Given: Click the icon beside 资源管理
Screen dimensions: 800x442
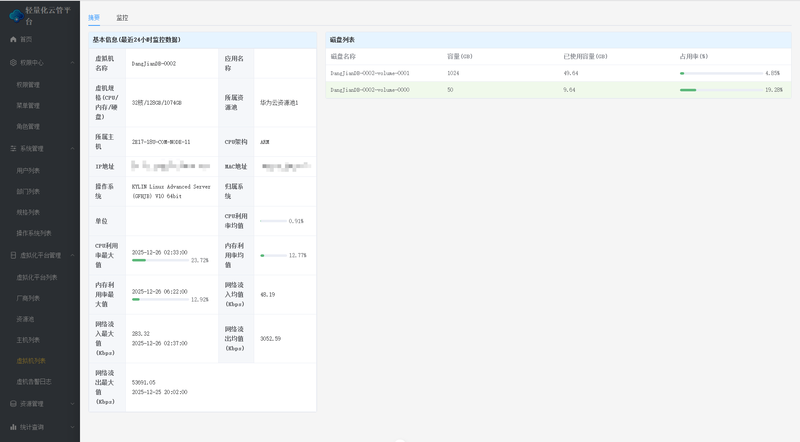Looking at the screenshot, I should (13, 404).
